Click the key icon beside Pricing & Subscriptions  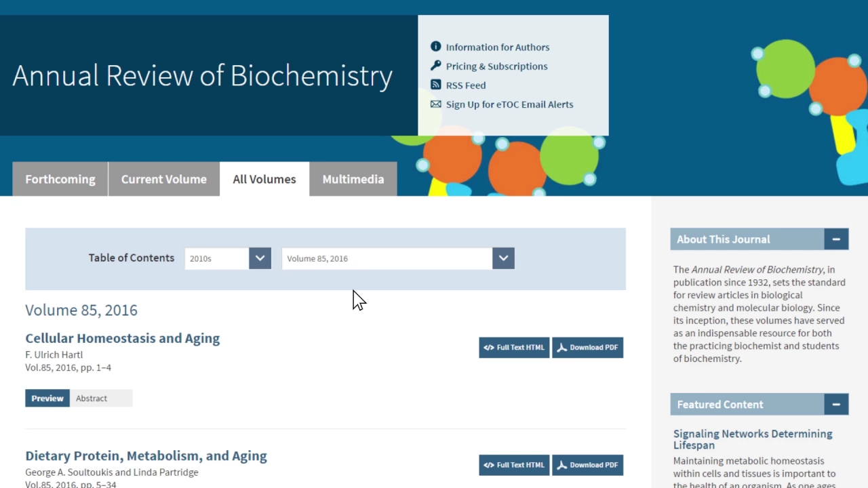[x=435, y=66]
